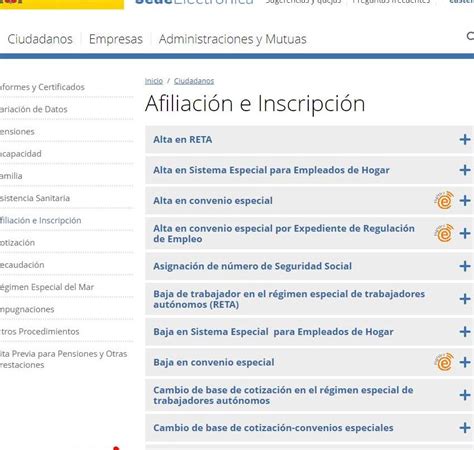Expand plus icon for Asignación de número de Seguridad Social
Viewport: 474px width, 450px height.
[465, 266]
